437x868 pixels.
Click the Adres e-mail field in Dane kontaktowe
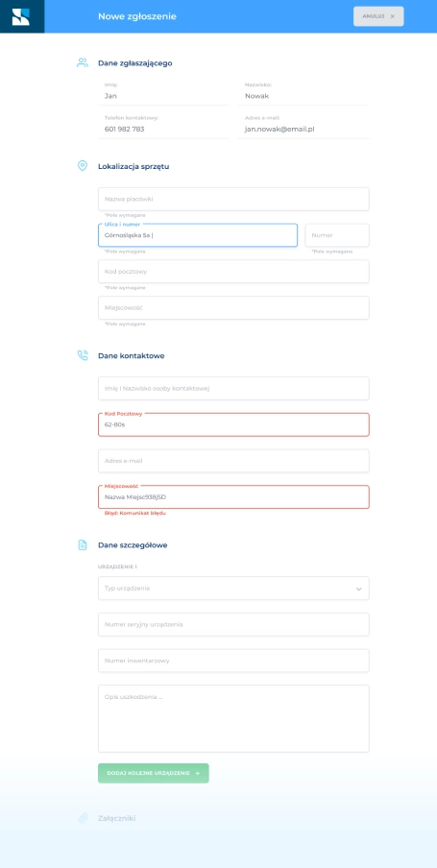click(x=233, y=461)
